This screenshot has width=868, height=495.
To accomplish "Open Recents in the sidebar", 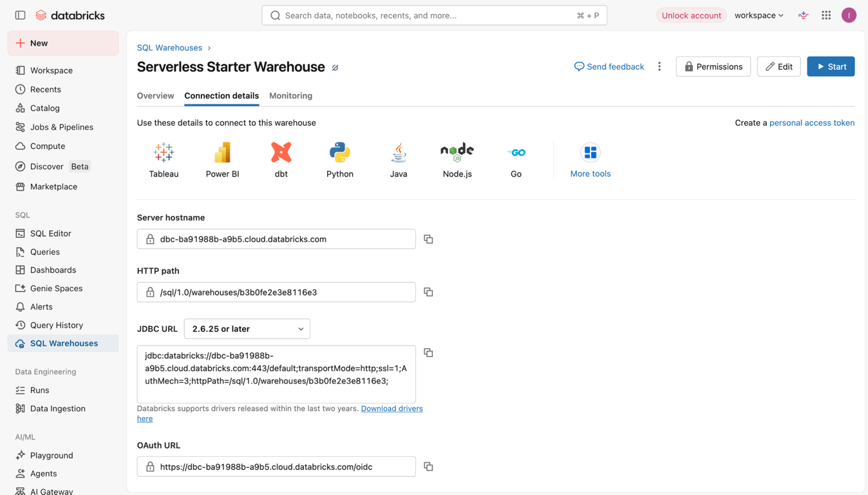I will [63, 89].
